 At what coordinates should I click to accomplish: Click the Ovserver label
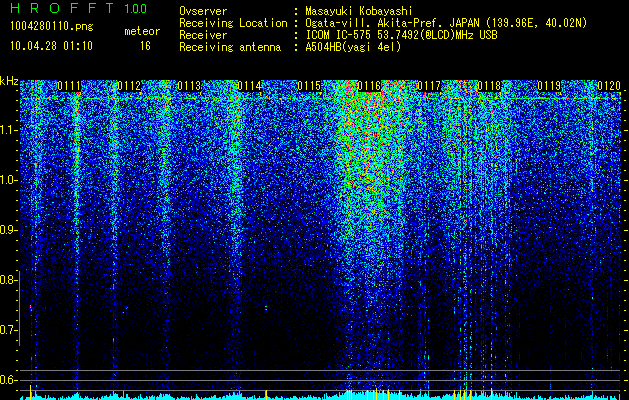tap(203, 11)
